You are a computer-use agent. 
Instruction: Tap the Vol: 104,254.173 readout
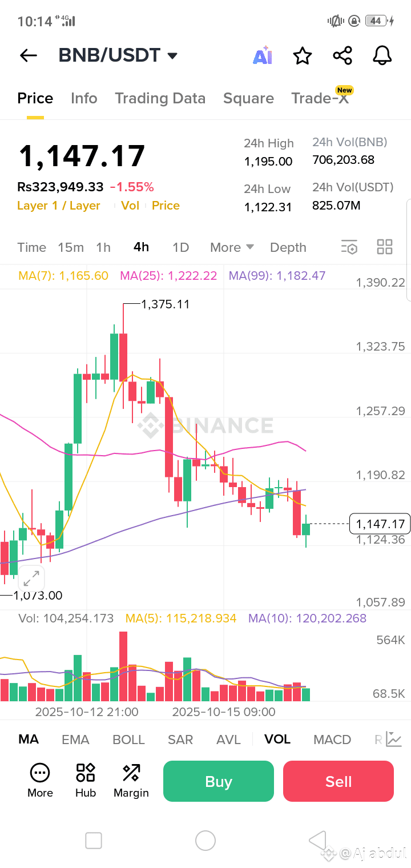pyautogui.click(x=66, y=618)
